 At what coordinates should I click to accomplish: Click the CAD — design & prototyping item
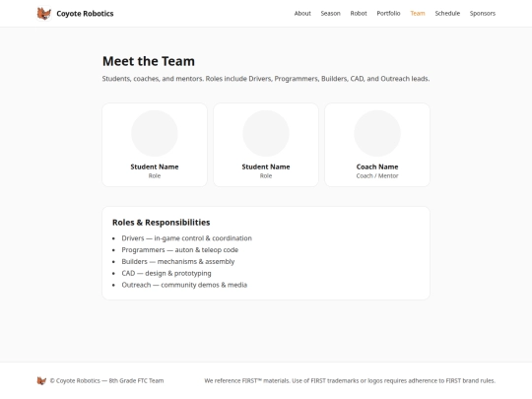pyautogui.click(x=166, y=273)
